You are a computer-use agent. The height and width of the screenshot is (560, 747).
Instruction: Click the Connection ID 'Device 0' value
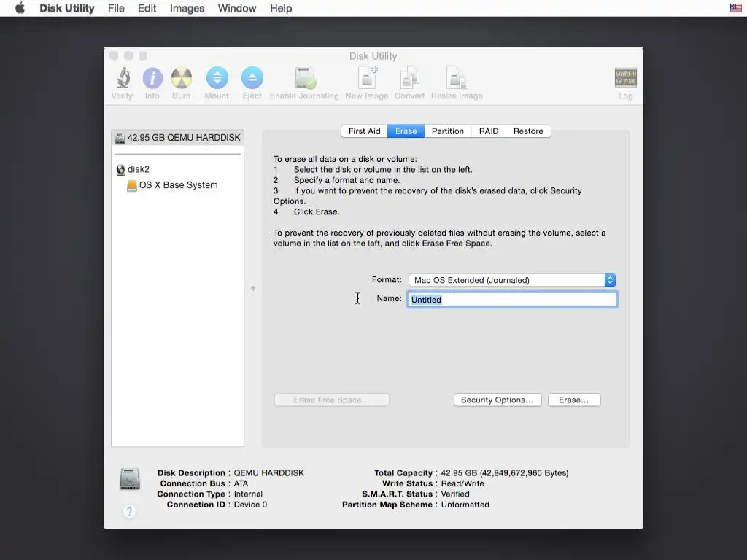pyautogui.click(x=250, y=505)
